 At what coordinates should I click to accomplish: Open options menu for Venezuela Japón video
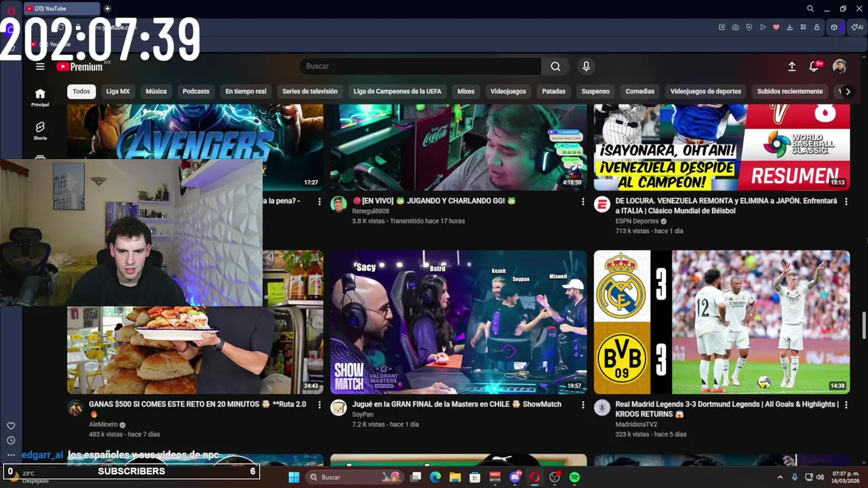846,201
